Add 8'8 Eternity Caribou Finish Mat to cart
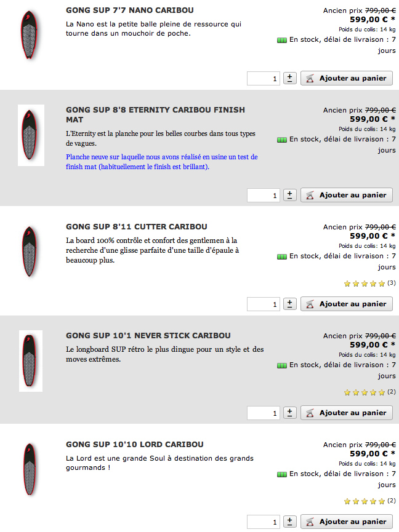This screenshot has height=532, width=399. point(347,195)
